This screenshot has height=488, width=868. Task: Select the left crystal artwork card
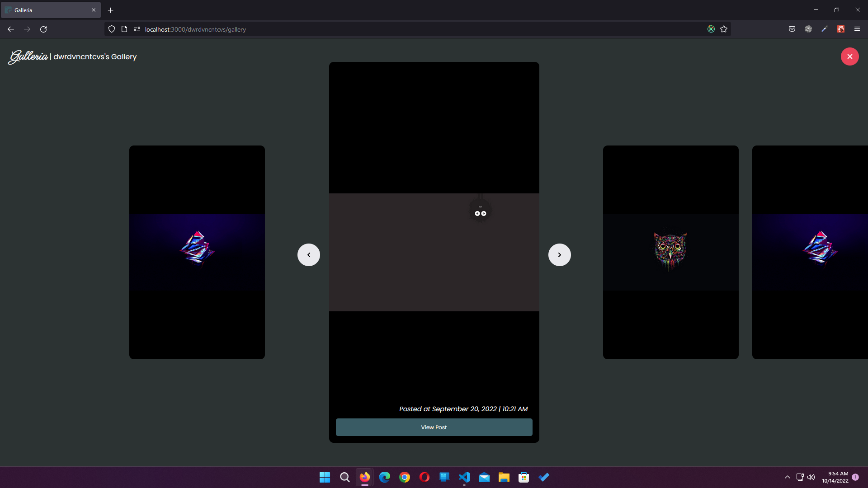point(197,252)
